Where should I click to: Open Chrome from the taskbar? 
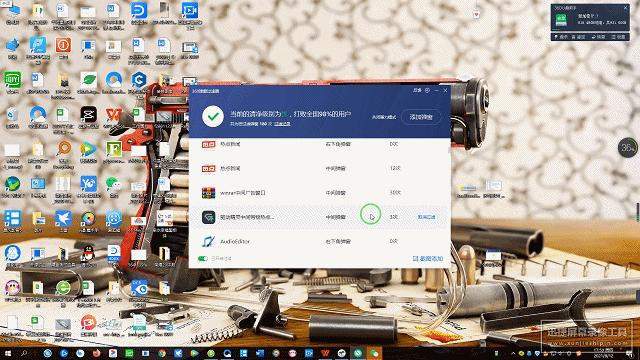click(162, 353)
